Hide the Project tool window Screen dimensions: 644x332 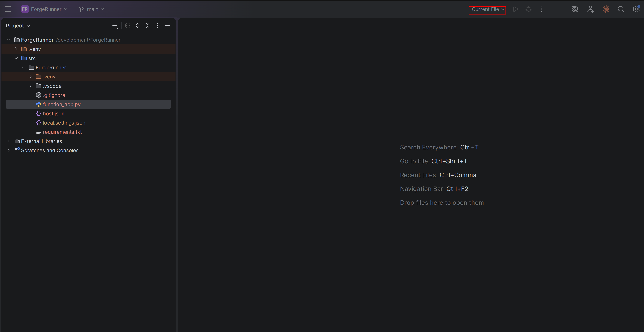point(167,26)
